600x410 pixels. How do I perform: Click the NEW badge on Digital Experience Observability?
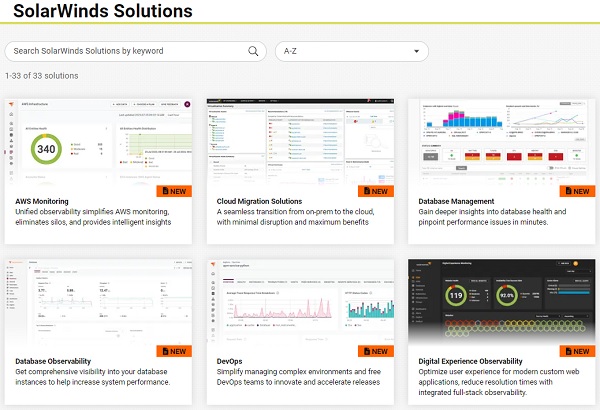(577, 351)
